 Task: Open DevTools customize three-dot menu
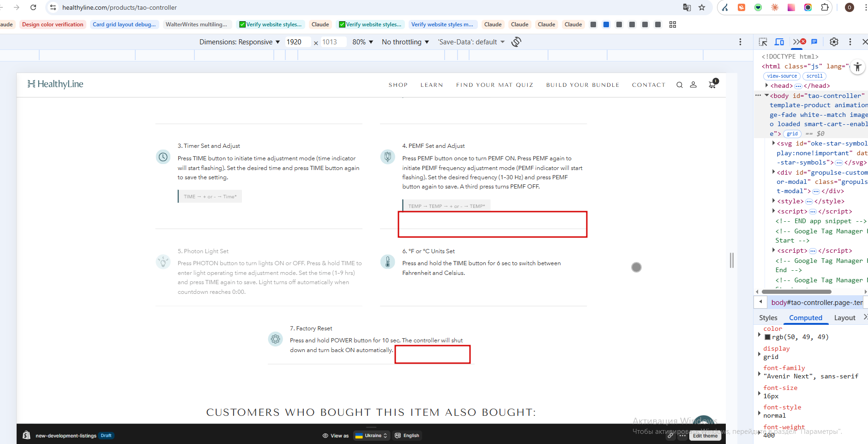point(850,42)
